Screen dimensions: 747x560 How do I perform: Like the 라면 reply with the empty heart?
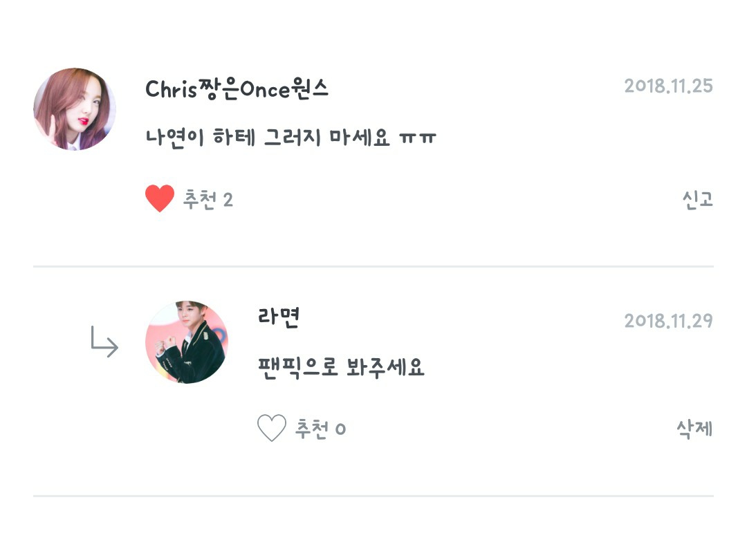[271, 429]
